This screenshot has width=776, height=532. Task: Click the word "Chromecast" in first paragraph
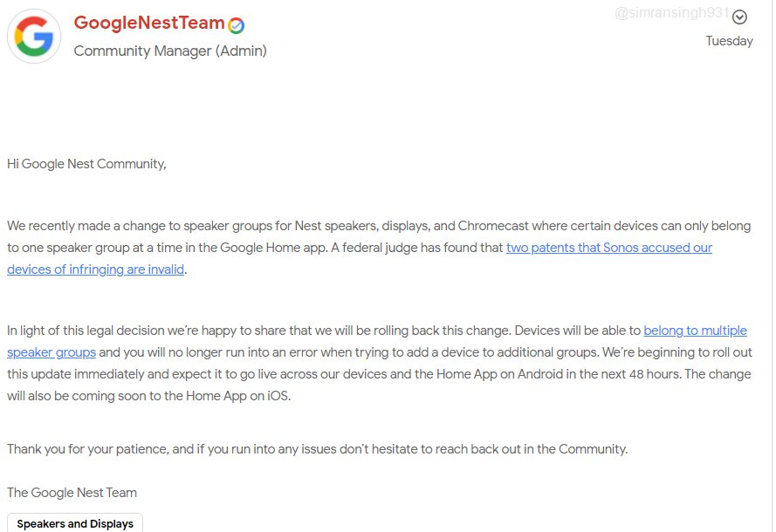click(492, 226)
